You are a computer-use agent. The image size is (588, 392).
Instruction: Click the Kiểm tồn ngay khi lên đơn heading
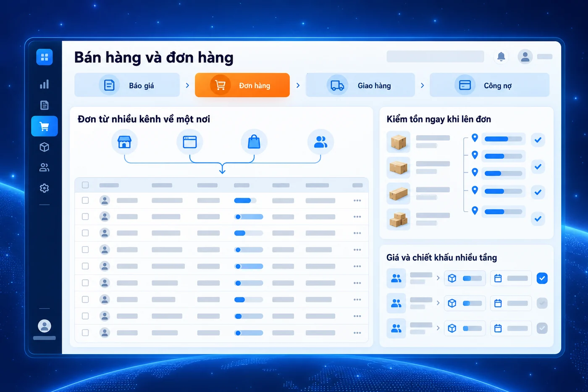click(438, 119)
